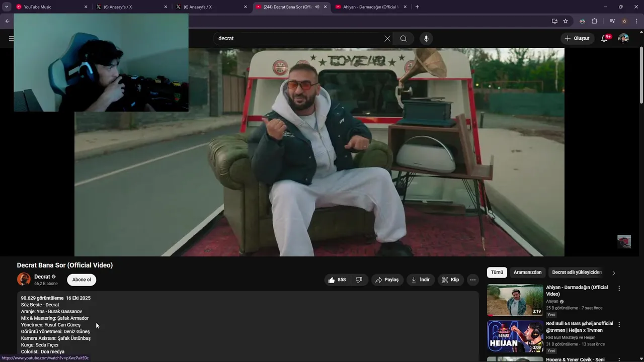Click 'Yönetmen: Yusuf Can Güneş' line

click(x=51, y=325)
